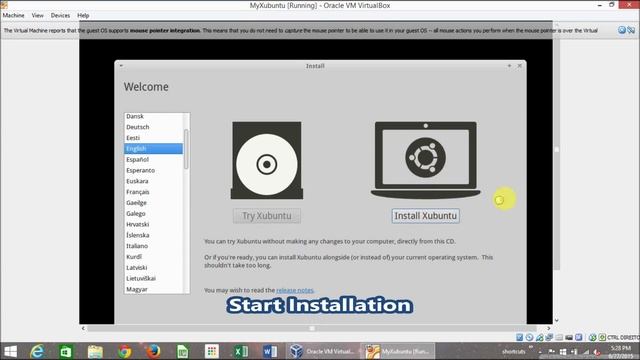Switch to Oracle VM VirtualBox Manager taskbar button
The height and width of the screenshot is (360, 640).
point(322,351)
